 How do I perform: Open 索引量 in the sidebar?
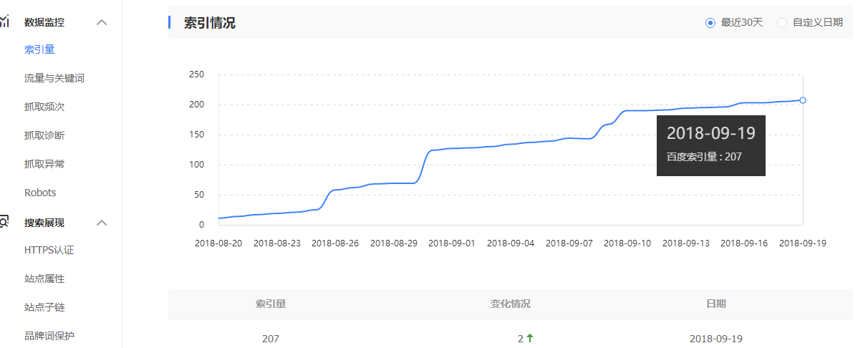[39, 49]
